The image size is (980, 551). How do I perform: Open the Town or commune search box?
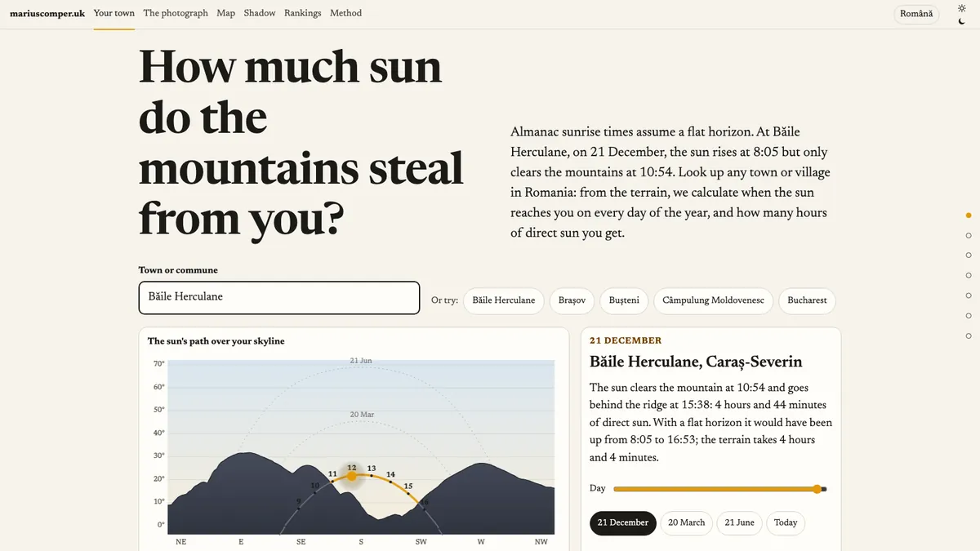[279, 298]
